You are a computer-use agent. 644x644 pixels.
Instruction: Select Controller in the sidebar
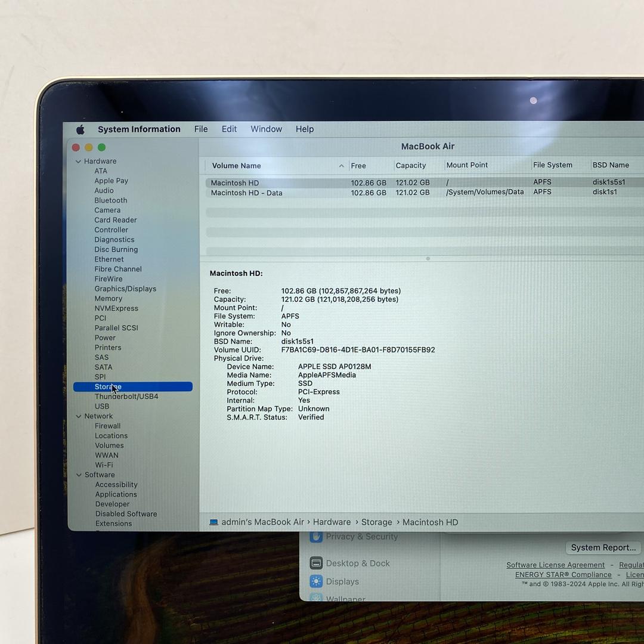[x=112, y=230]
